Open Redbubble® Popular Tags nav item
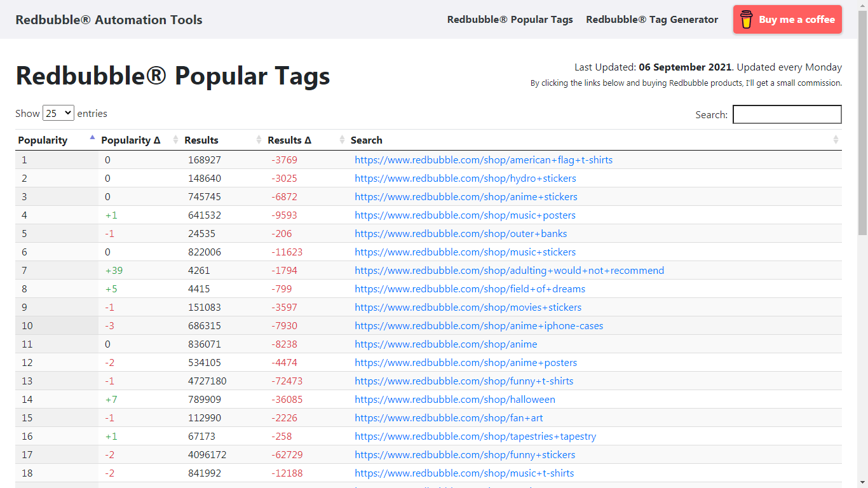This screenshot has height=488, width=868. coord(510,19)
